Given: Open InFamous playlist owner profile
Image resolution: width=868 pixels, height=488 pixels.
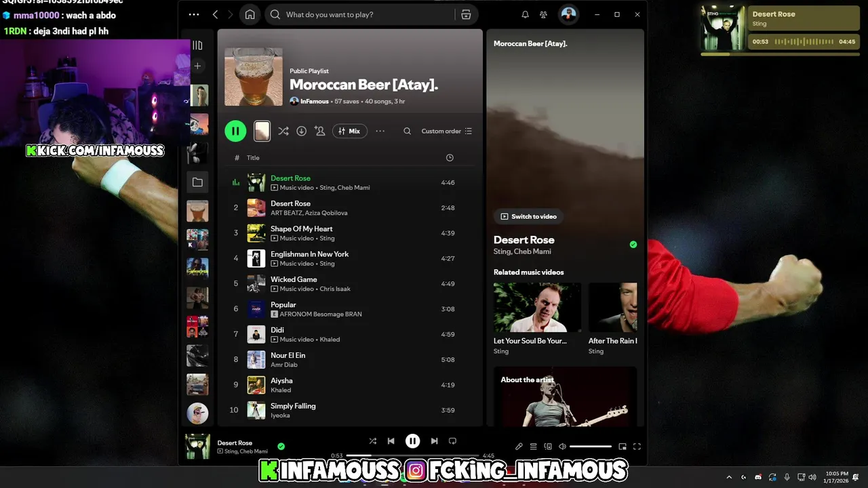Looking at the screenshot, I should tap(315, 101).
